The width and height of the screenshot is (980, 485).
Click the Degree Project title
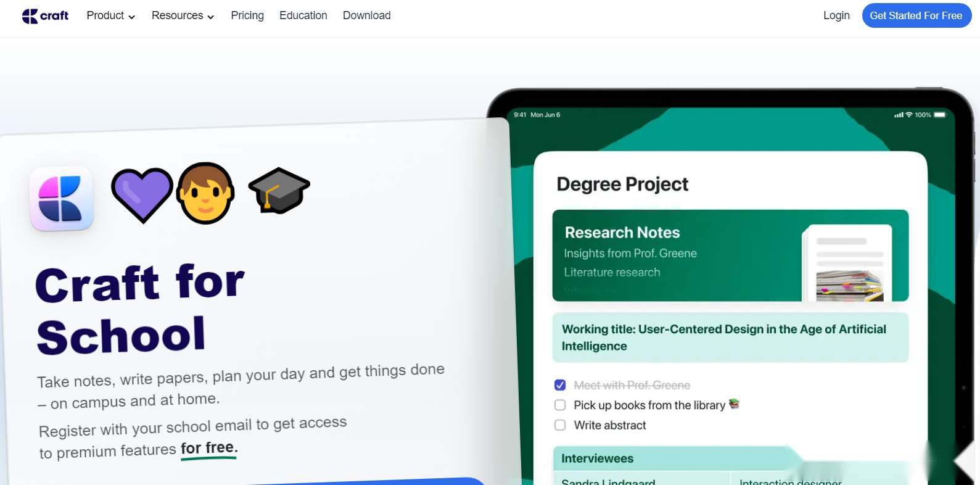point(622,184)
